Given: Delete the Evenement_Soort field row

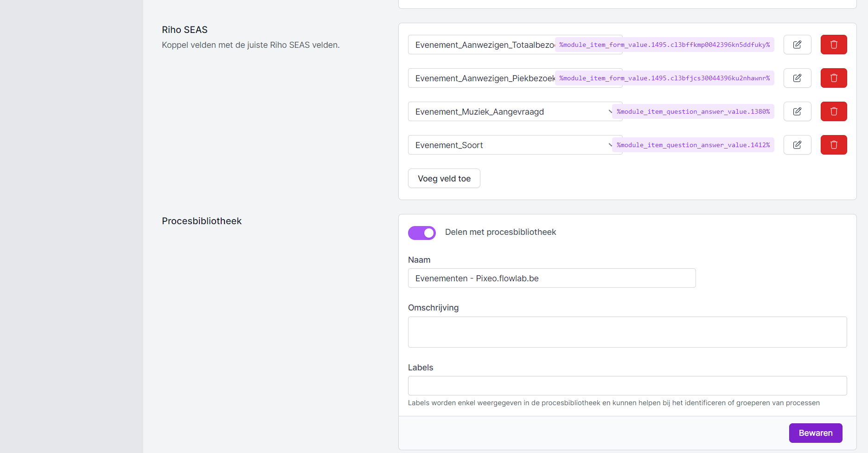Looking at the screenshot, I should [833, 145].
